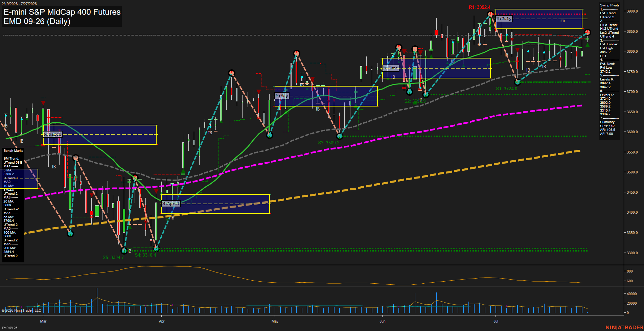Screen dimensions: 644x331
Task: Click the swing low pivot marker at S3
Action: pos(340,136)
